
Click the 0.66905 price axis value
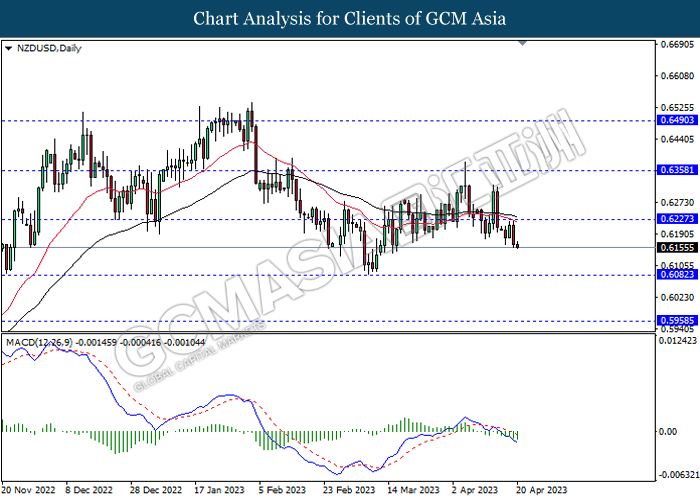click(x=677, y=44)
